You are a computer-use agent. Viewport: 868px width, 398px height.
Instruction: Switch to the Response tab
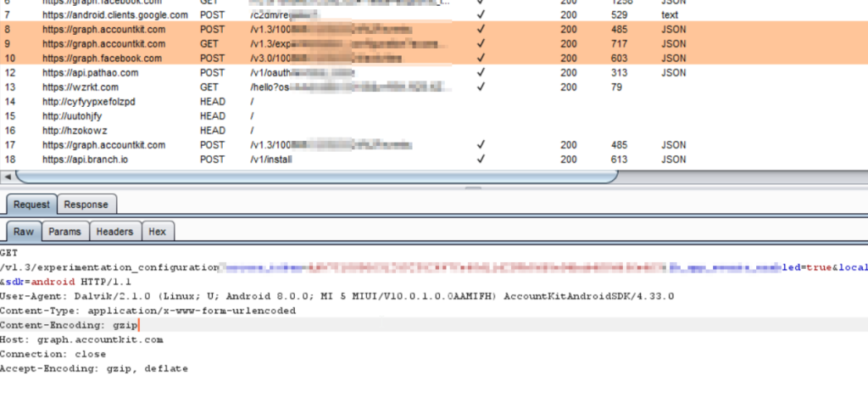[86, 205]
